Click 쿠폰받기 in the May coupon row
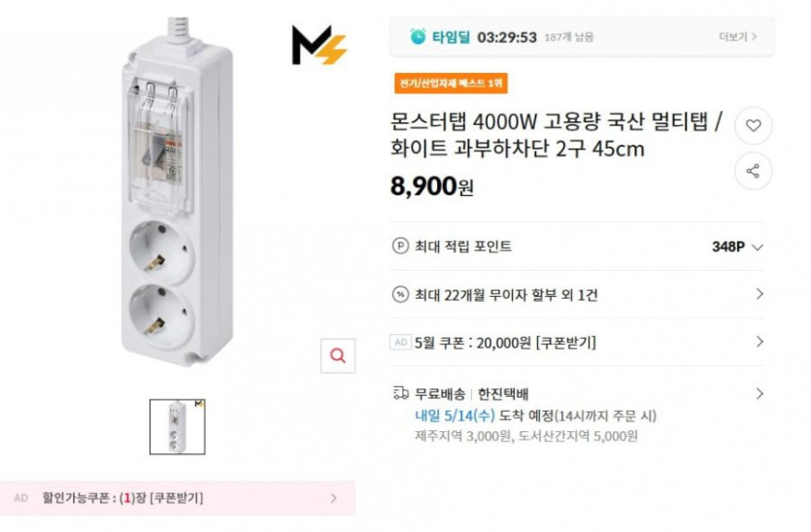The image size is (811, 532). coord(567,342)
